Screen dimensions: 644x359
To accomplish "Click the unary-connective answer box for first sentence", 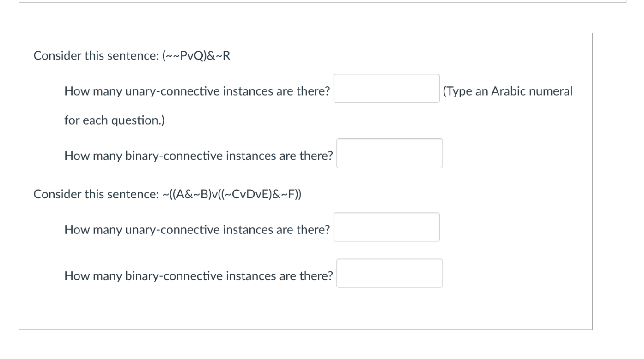I will [387, 88].
